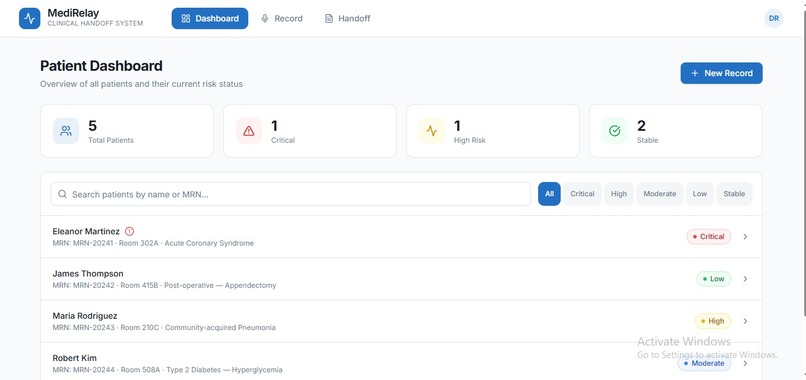
Task: Expand Maria Rodriguez row chevron
Action: [x=745, y=321]
